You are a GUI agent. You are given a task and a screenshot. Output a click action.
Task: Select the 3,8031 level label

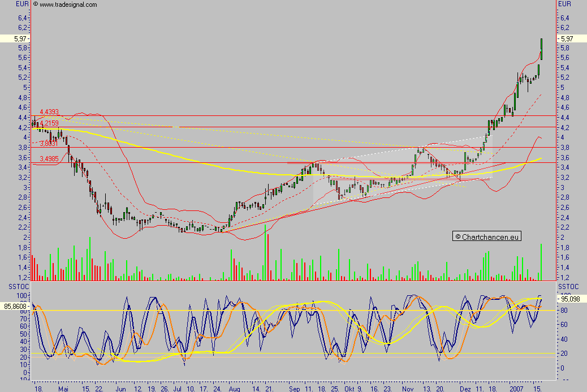(x=49, y=144)
